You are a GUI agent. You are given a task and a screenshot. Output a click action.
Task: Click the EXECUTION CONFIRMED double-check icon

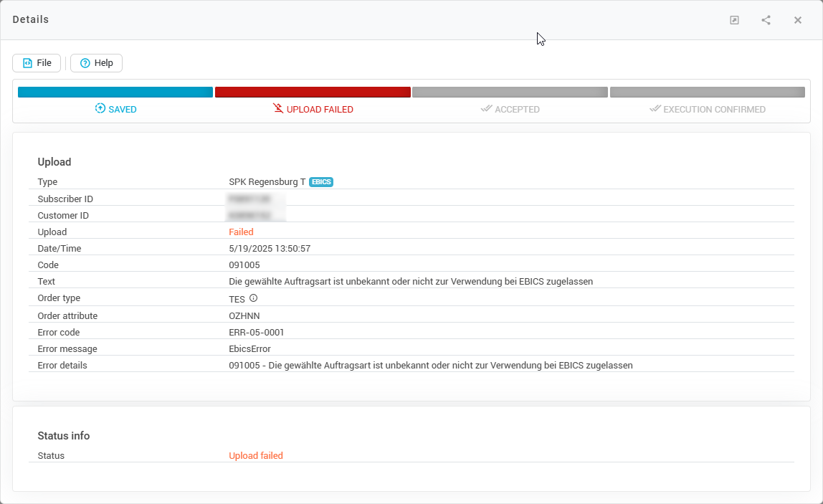click(655, 109)
